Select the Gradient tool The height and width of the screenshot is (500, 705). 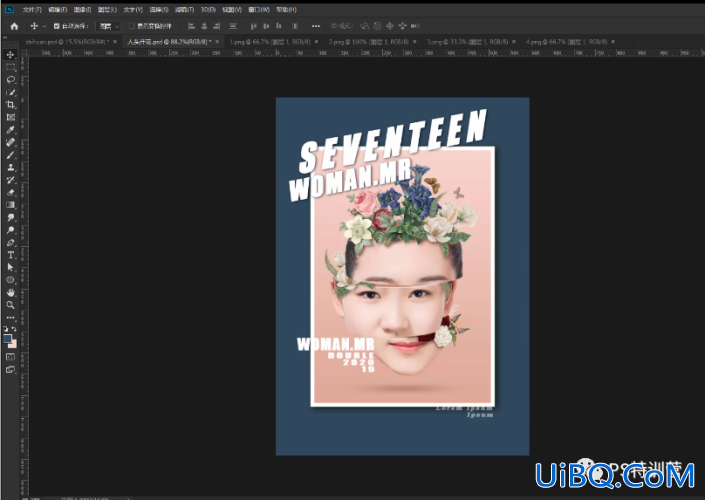click(10, 205)
